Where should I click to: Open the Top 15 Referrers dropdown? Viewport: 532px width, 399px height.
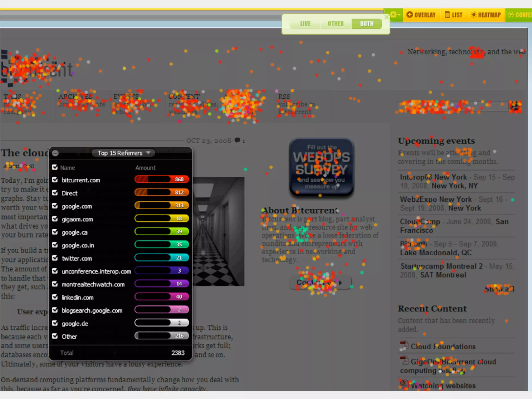click(x=123, y=153)
